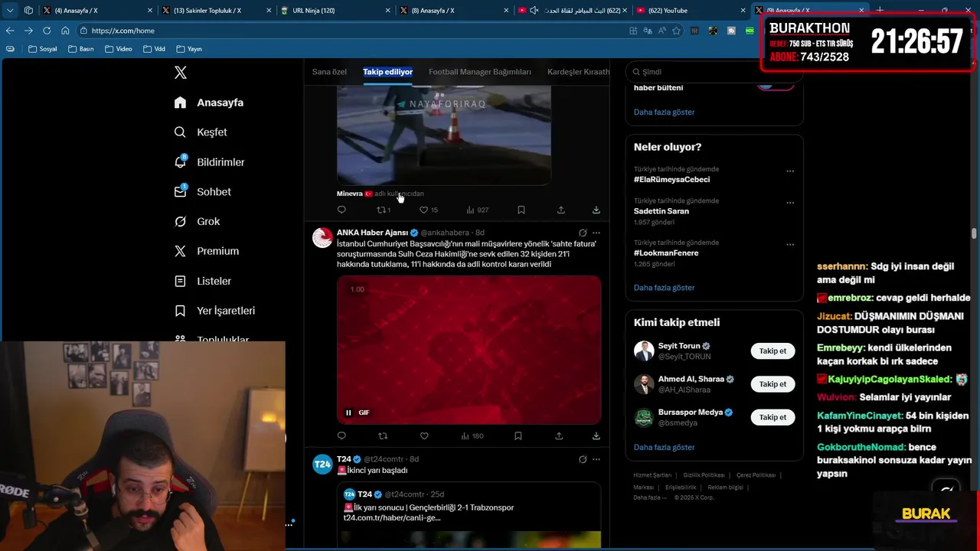
Task: Open Gizlilik Politikası footer link
Action: pyautogui.click(x=704, y=475)
